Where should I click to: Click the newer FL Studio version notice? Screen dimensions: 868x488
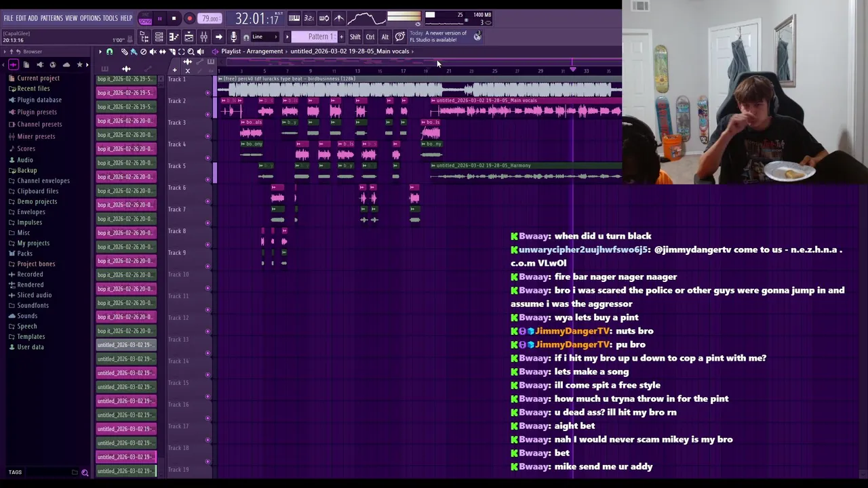coord(439,36)
